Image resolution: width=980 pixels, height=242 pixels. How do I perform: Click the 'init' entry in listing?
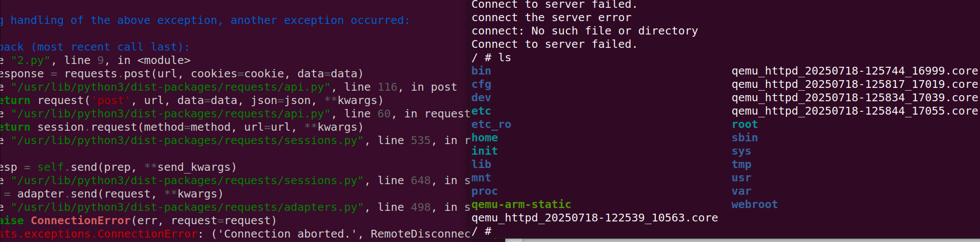pyautogui.click(x=485, y=151)
